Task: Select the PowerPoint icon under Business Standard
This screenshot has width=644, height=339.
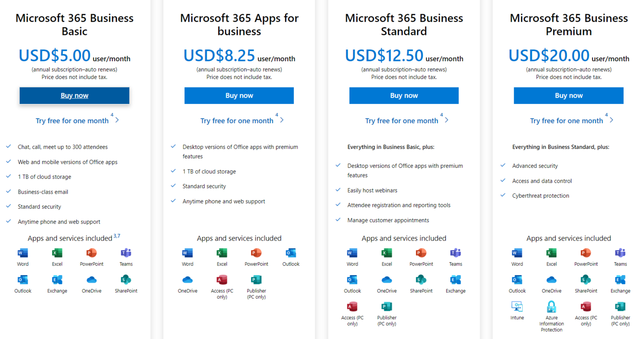Action: [x=421, y=253]
